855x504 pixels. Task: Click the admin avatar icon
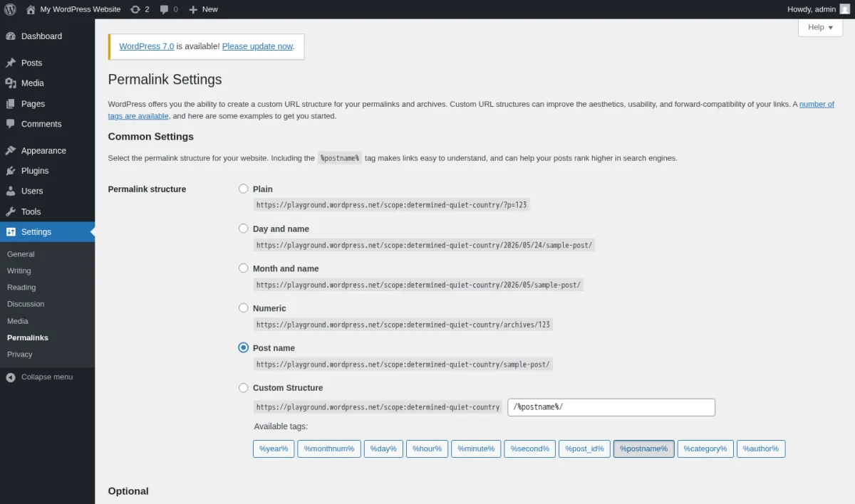[x=844, y=9]
